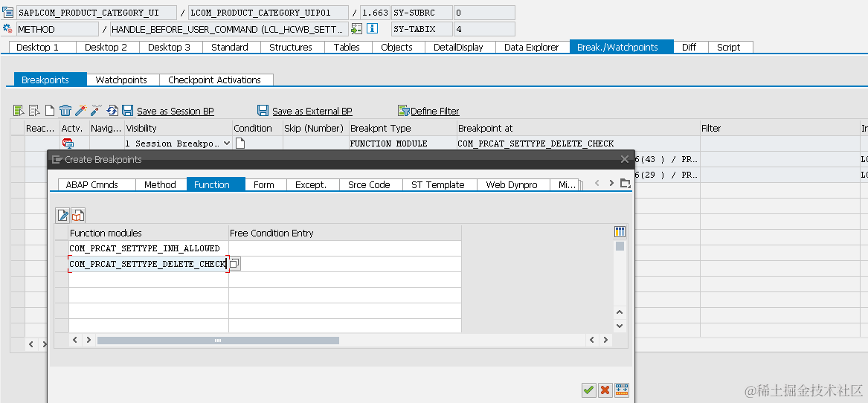The image size is (868, 403).
Task: Close the Create Breakpoints dialog
Action: point(625,159)
